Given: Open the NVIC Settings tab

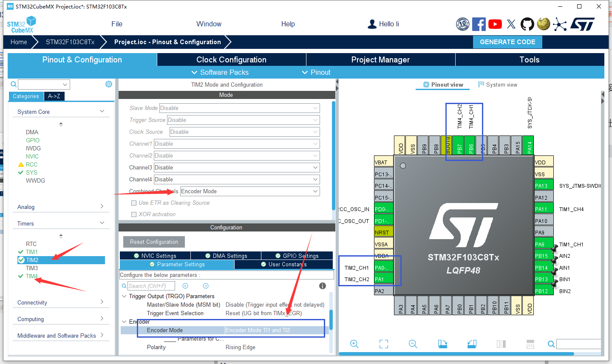Looking at the screenshot, I should pyautogui.click(x=155, y=256).
